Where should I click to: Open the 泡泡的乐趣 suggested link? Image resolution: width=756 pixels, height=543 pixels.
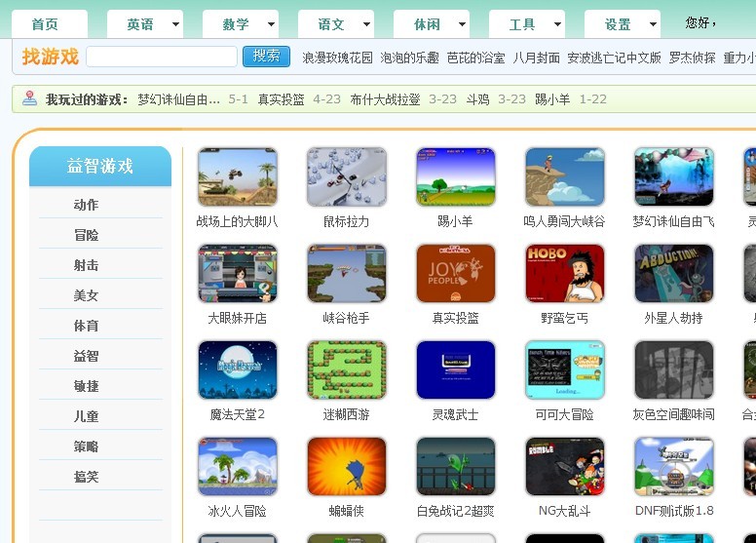click(x=409, y=58)
